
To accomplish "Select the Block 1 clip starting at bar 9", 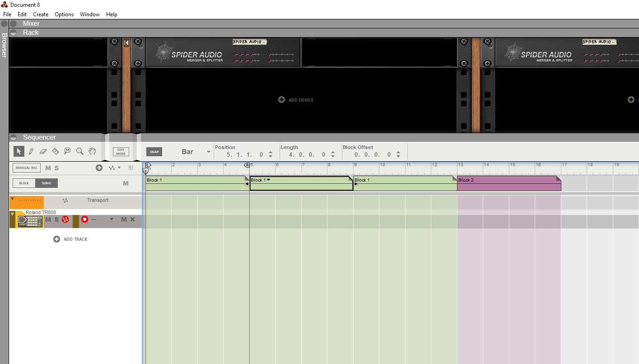I will [x=405, y=183].
